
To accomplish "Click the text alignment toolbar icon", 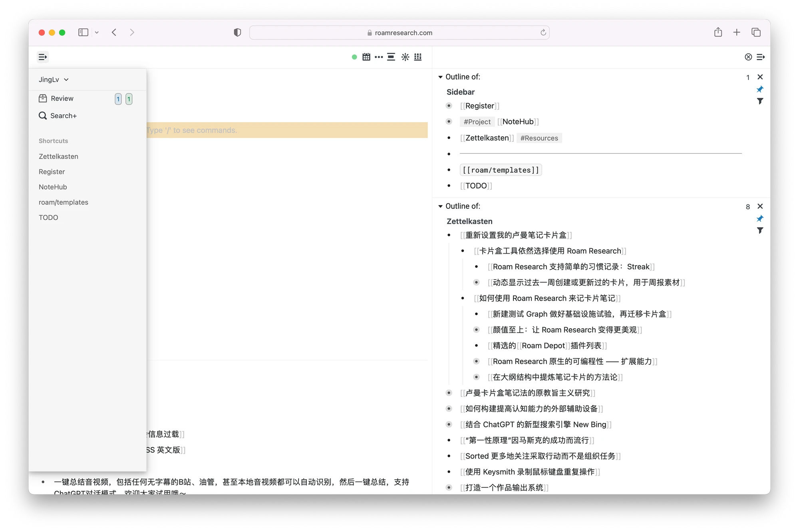I will pos(392,57).
